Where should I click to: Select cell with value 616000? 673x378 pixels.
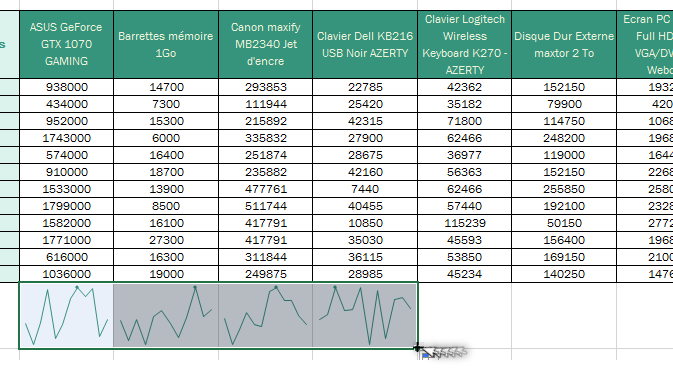[67, 257]
